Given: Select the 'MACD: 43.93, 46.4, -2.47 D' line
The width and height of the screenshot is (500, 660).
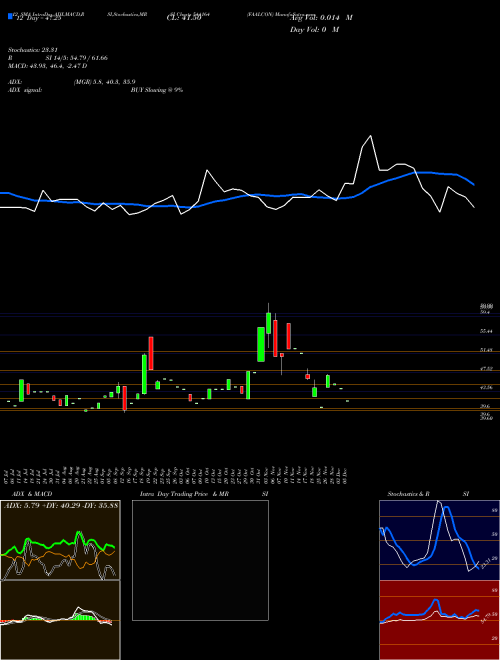Looking at the screenshot, I should (x=47, y=66).
